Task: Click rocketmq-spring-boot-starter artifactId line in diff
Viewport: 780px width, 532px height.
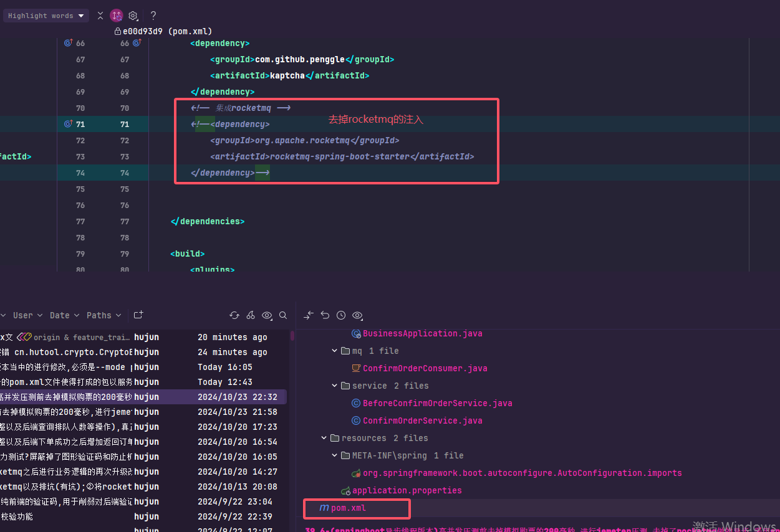Action: 342,156
